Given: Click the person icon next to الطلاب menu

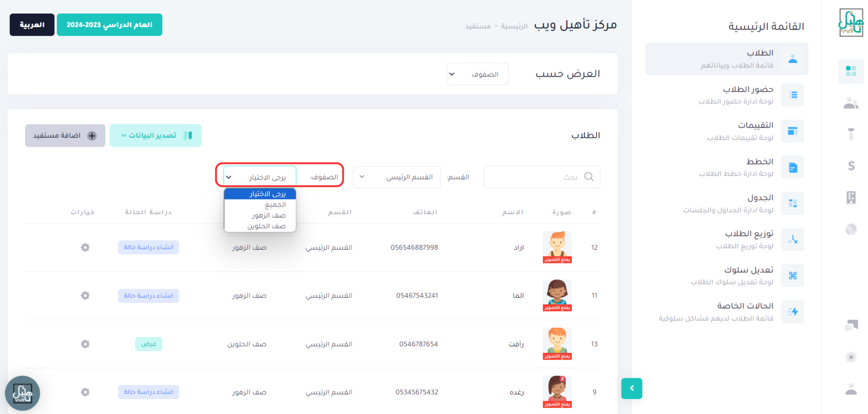Looking at the screenshot, I should click(x=793, y=59).
